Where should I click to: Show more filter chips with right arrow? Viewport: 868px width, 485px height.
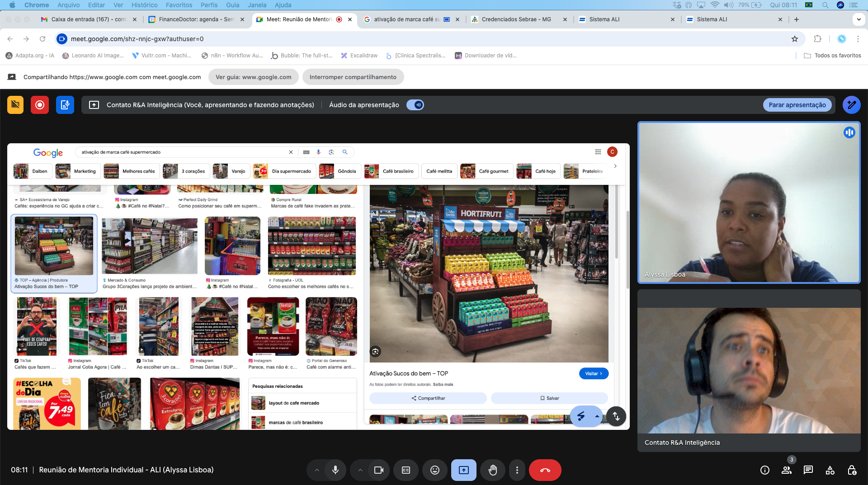(x=615, y=166)
